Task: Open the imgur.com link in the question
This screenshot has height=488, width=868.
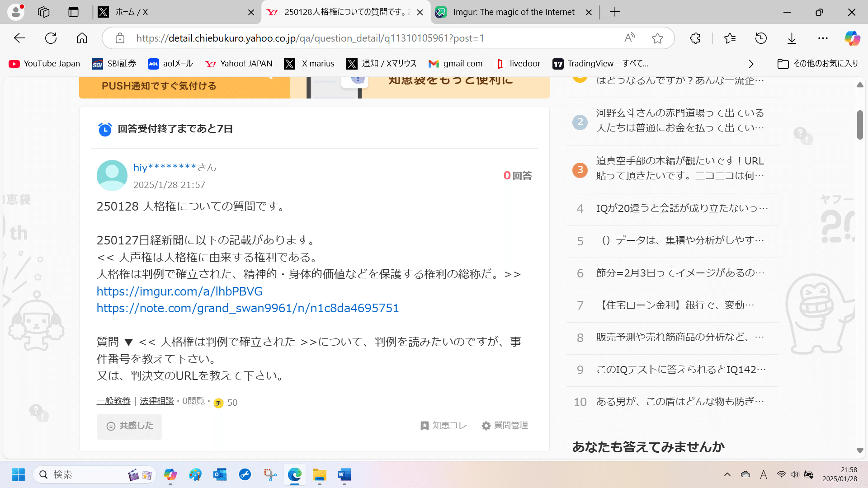Action: tap(179, 291)
